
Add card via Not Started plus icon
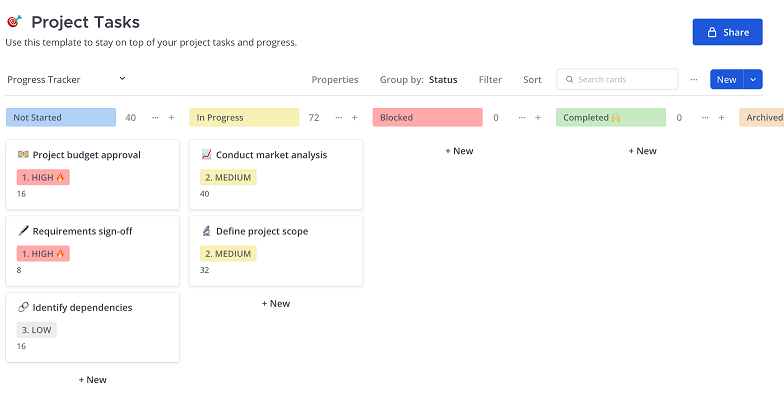pyautogui.click(x=171, y=118)
